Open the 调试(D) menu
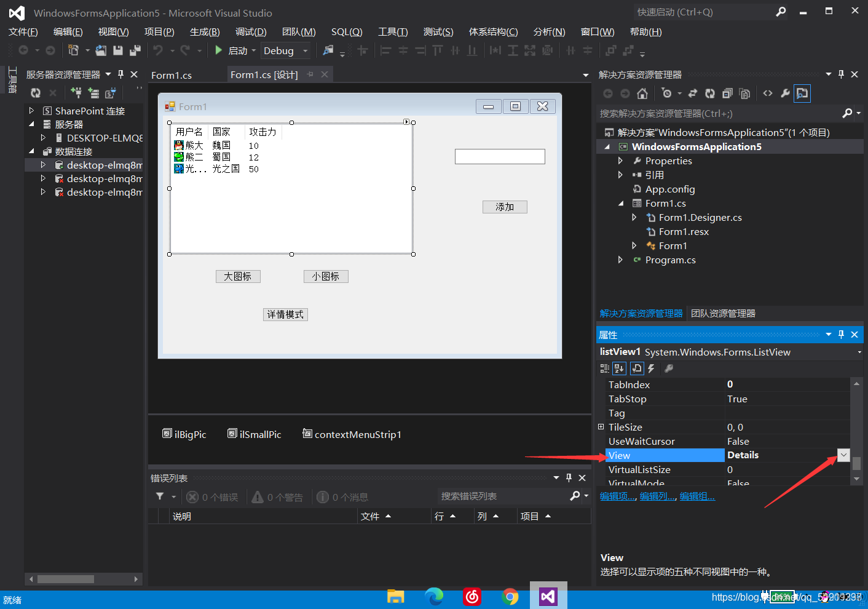This screenshot has width=868, height=609. coord(251,31)
